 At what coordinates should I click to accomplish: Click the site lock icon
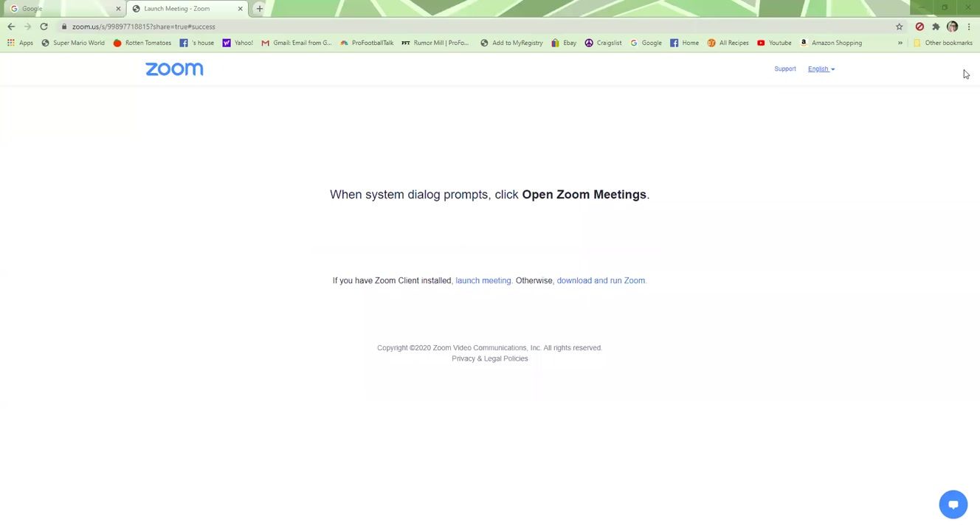point(64,27)
